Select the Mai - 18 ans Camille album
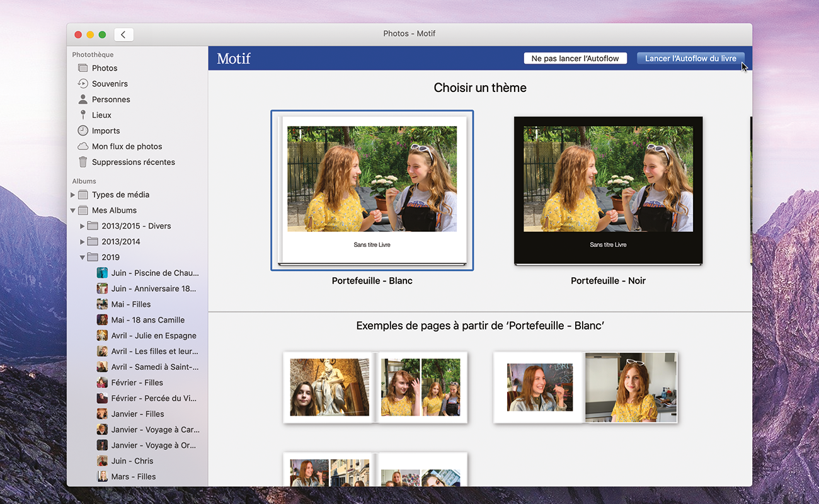 pos(147,320)
